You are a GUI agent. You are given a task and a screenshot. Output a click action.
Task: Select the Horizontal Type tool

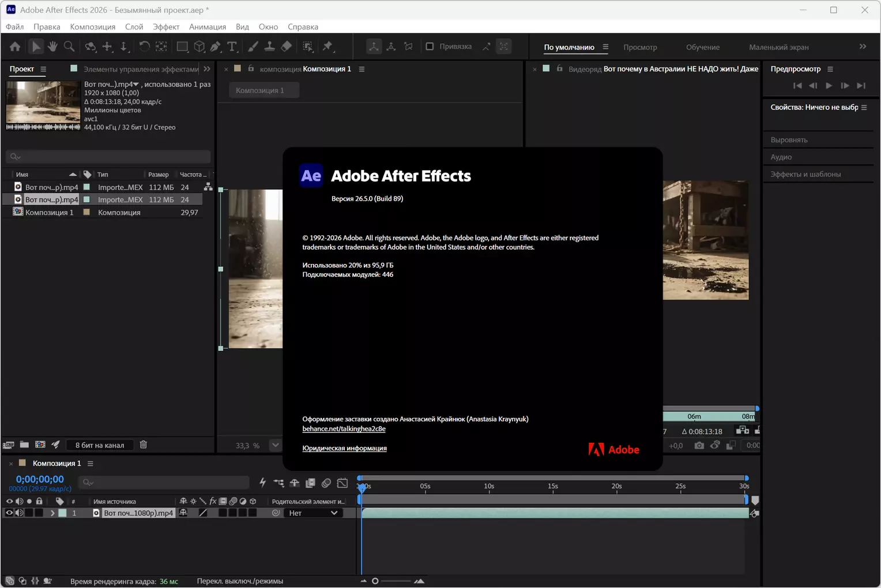[x=232, y=47]
